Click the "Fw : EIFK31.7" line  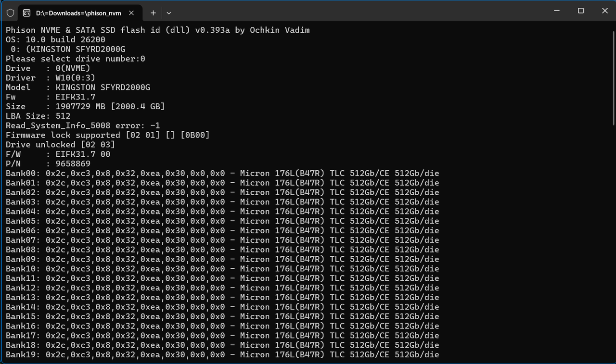click(x=51, y=97)
